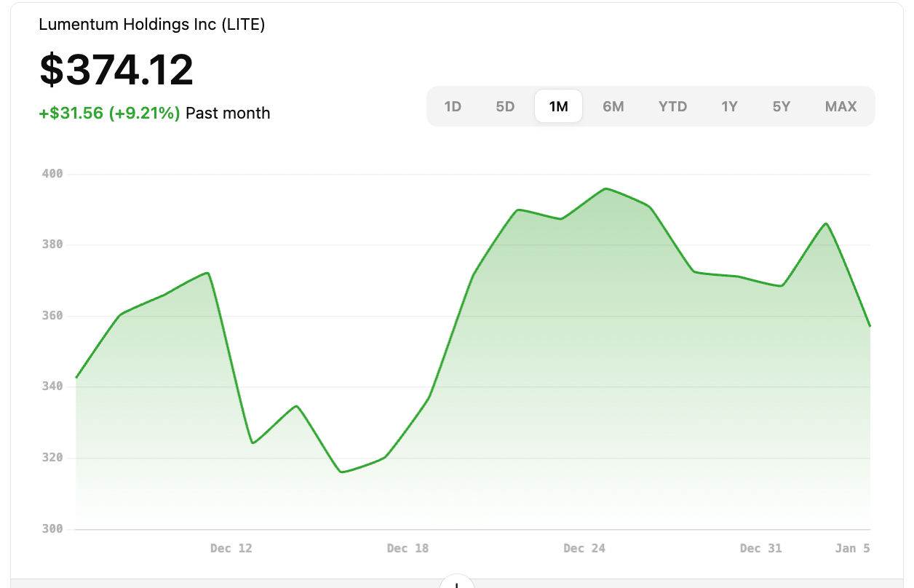This screenshot has width=914, height=588.
Task: Select the 5D time range tab
Action: point(505,106)
